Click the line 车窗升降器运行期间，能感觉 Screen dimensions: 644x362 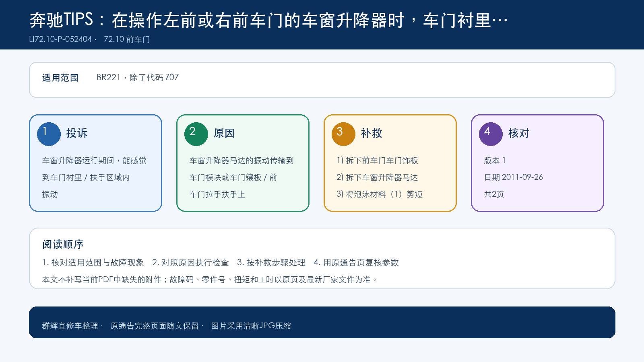94,160
